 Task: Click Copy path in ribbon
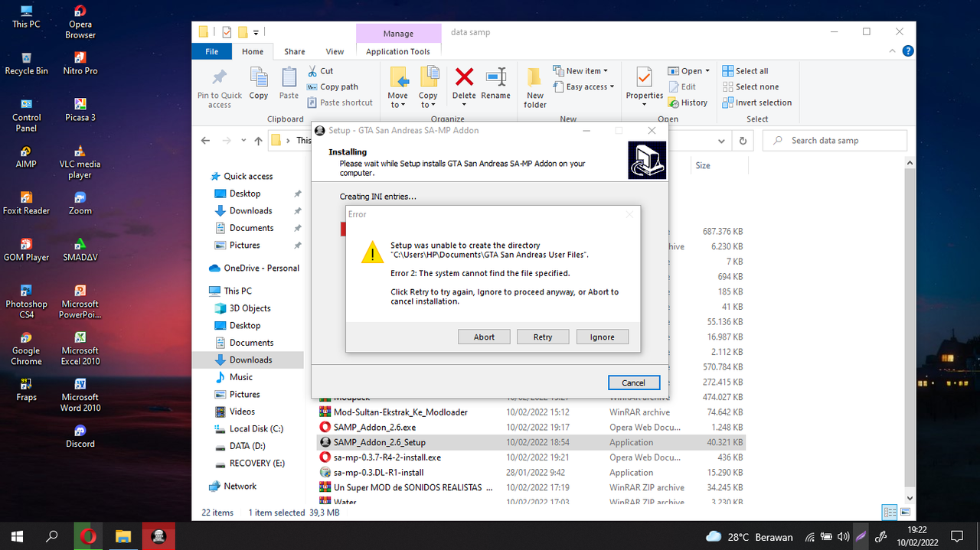point(333,86)
